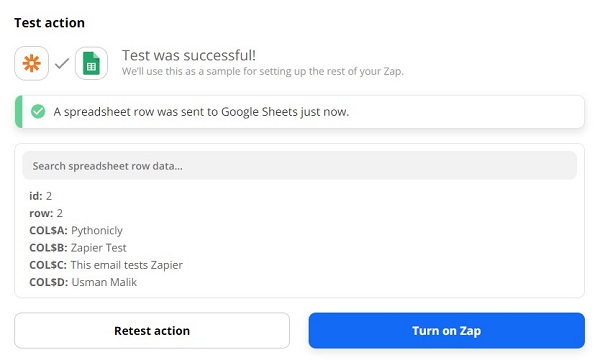
Task: Click the green success check circle icon
Action: coord(38,112)
